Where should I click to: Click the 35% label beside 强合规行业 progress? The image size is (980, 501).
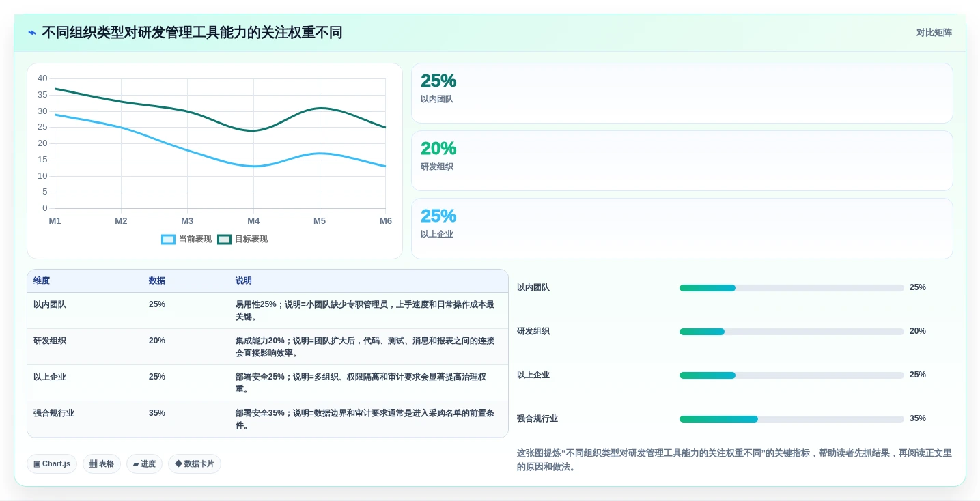point(918,419)
